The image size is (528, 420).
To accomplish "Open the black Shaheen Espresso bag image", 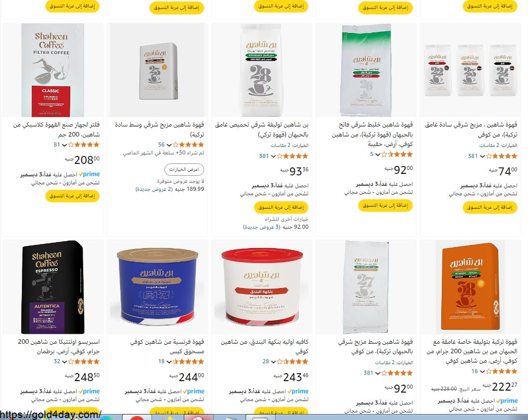I will pyautogui.click(x=52, y=287).
